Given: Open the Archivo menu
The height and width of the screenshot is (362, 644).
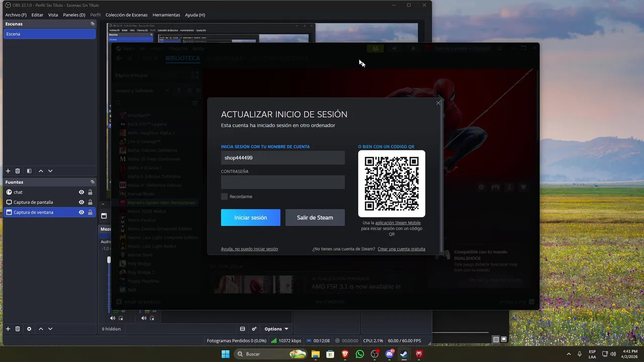Looking at the screenshot, I should (16, 15).
